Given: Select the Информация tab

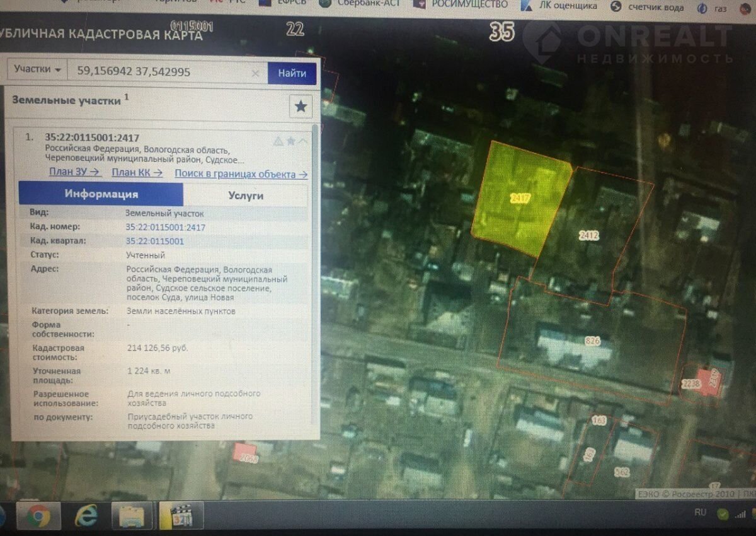Looking at the screenshot, I should [101, 194].
